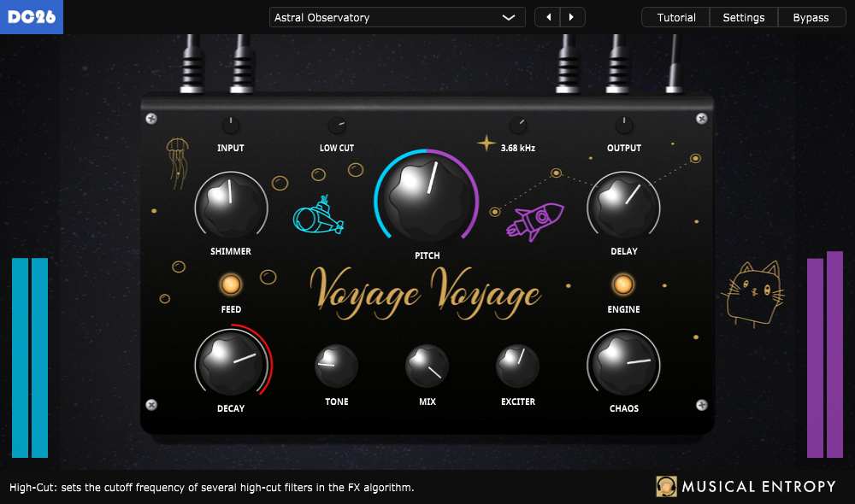Click the cyan input level meter
Image resolution: width=855 pixels, height=504 pixels.
coord(30,357)
